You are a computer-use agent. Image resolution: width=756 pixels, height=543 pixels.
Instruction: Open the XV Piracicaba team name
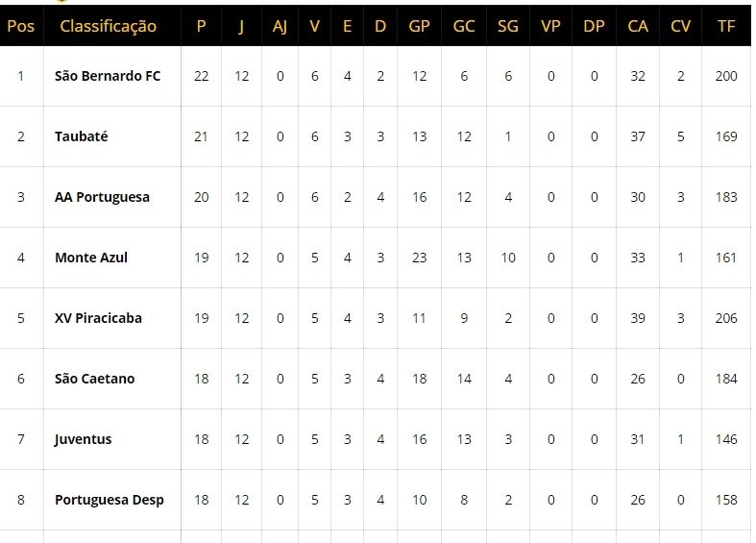point(98,318)
